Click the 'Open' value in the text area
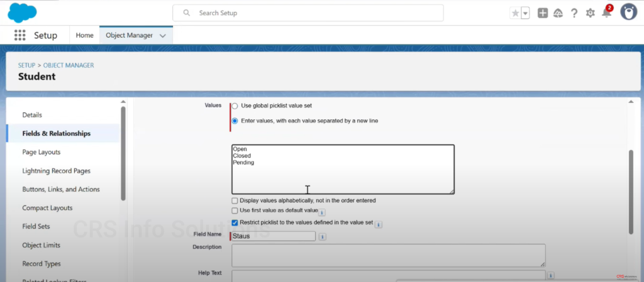The width and height of the screenshot is (644, 282). [240, 149]
